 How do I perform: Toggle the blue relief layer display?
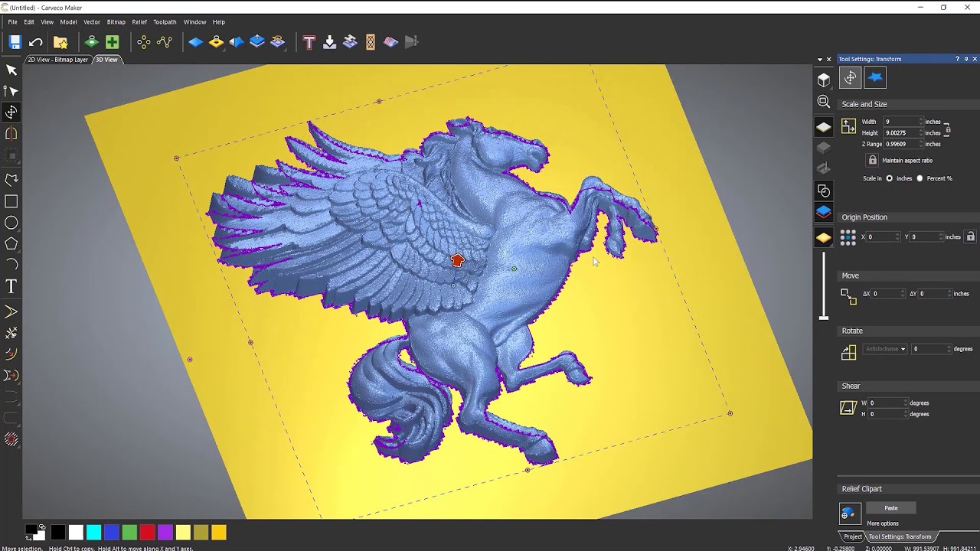[824, 212]
